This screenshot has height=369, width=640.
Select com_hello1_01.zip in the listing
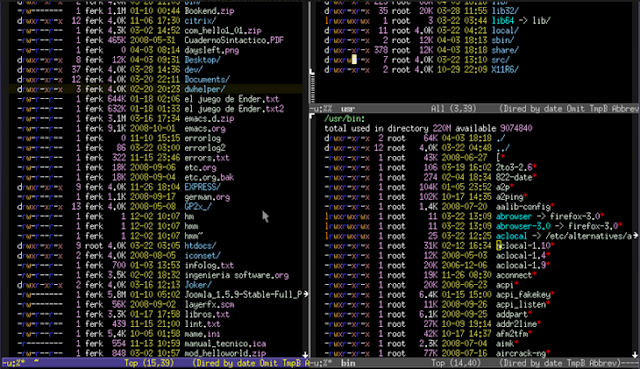[x=222, y=31]
